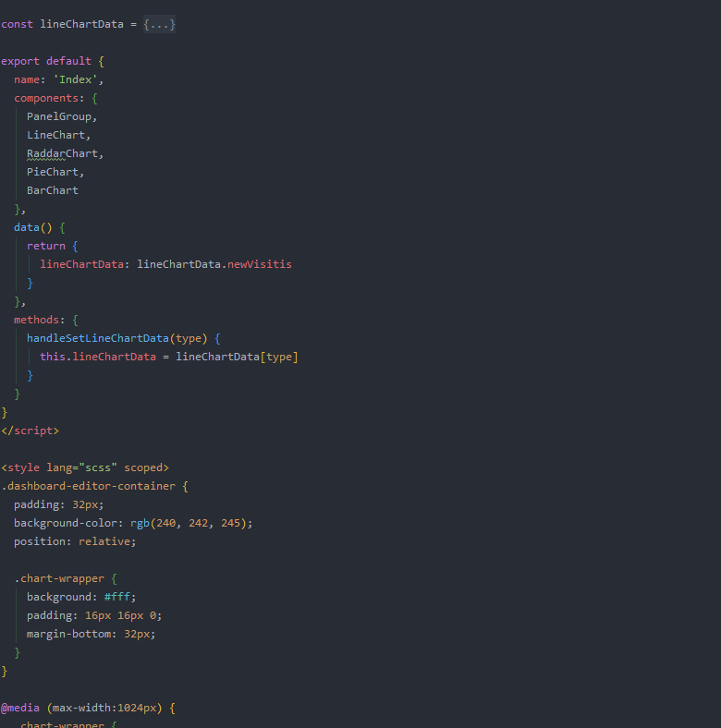721x728 pixels.
Task: Click the 'components' property key
Action: tap(46, 98)
